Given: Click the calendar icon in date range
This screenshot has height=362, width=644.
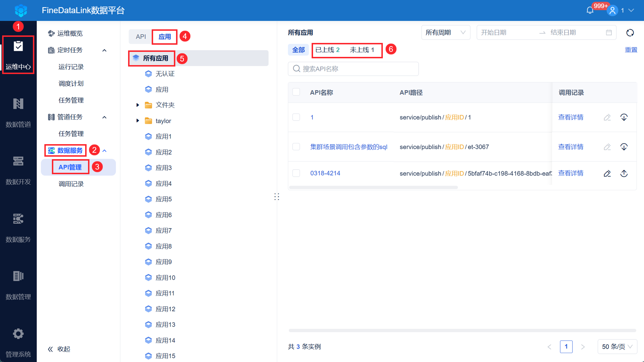Looking at the screenshot, I should tap(609, 33).
